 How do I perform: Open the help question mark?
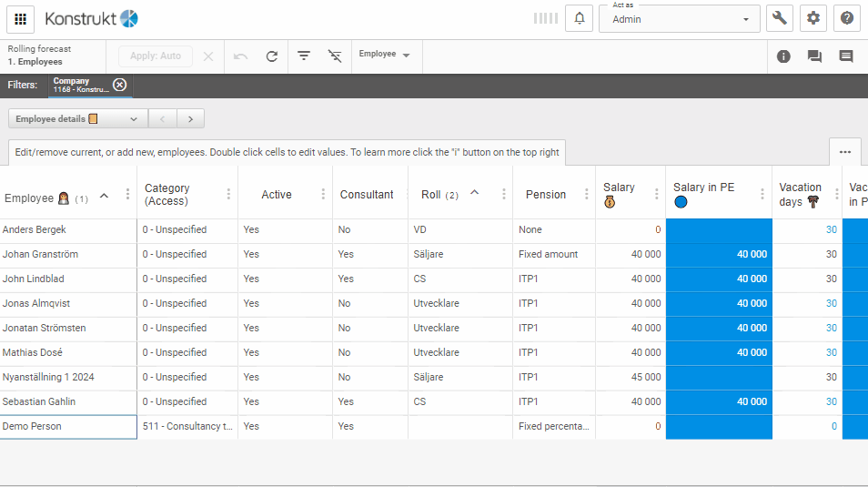846,18
